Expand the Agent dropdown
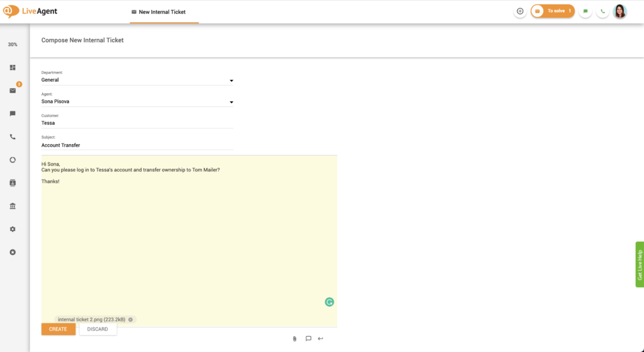Image resolution: width=644 pixels, height=352 pixels. click(231, 102)
